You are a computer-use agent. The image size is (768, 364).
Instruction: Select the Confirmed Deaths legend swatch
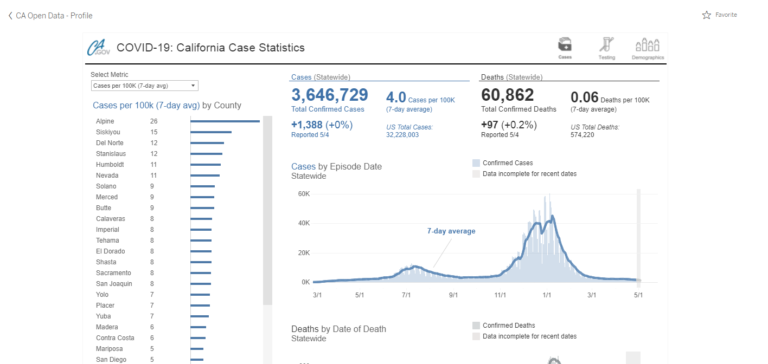[476, 325]
